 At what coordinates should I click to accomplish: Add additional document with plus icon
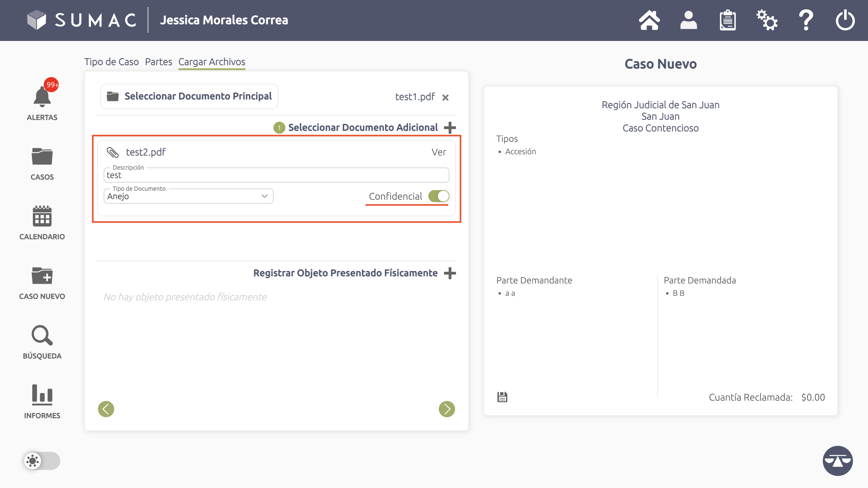point(450,127)
